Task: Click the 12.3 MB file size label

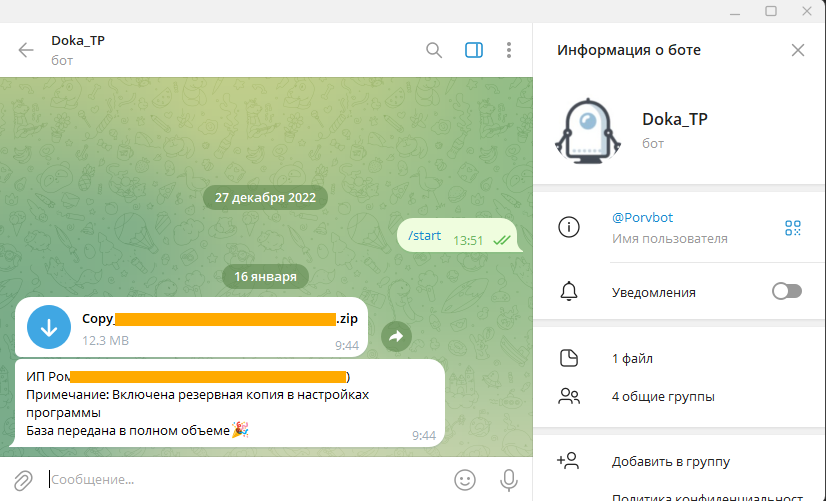Action: point(105,340)
